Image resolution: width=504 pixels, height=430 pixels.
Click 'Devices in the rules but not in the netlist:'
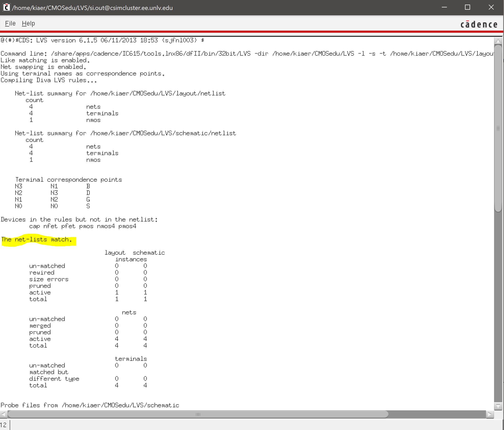coord(79,219)
